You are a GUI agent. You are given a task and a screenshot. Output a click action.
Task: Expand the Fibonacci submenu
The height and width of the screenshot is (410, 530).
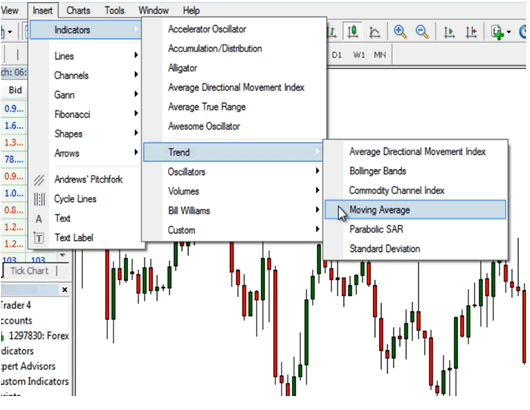pos(86,114)
